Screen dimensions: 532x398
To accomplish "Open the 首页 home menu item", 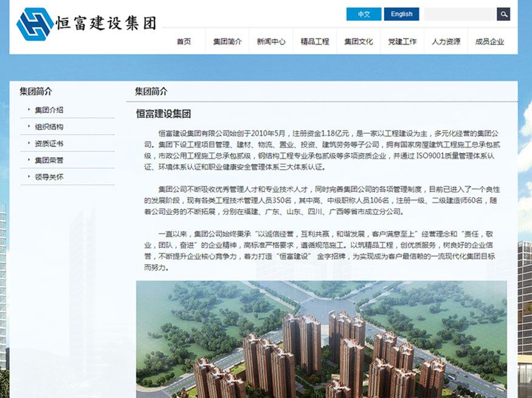I will coord(184,42).
